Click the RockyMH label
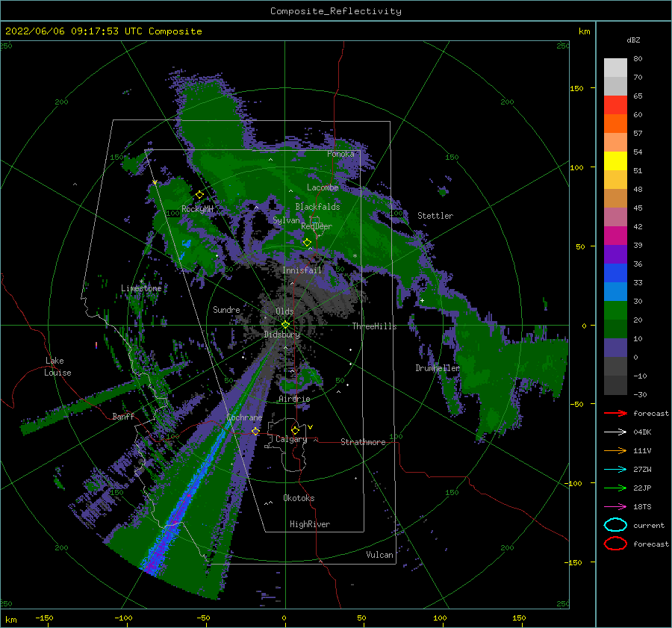 tap(197, 209)
